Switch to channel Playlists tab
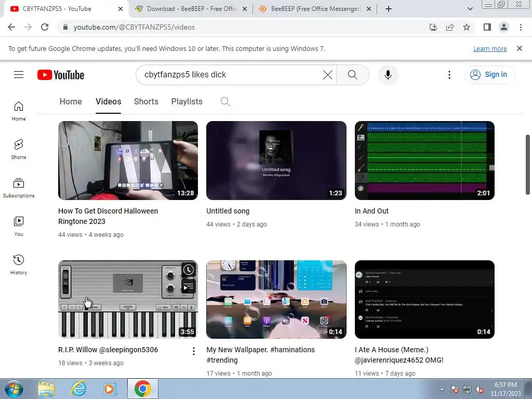Image resolution: width=532 pixels, height=399 pixels. (187, 101)
